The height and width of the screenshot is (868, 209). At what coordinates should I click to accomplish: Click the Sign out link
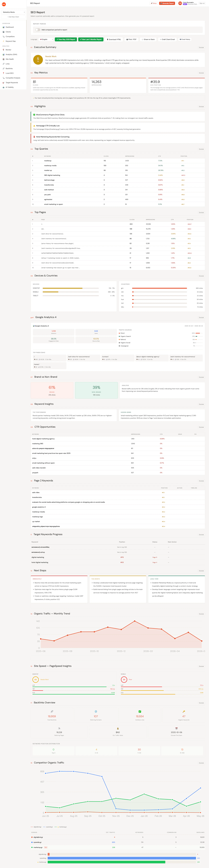[202, 3]
